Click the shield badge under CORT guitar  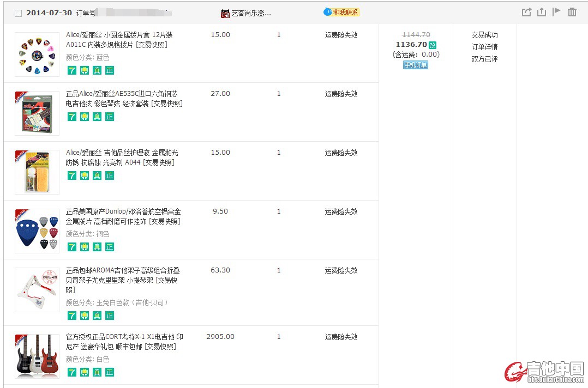tap(85, 372)
